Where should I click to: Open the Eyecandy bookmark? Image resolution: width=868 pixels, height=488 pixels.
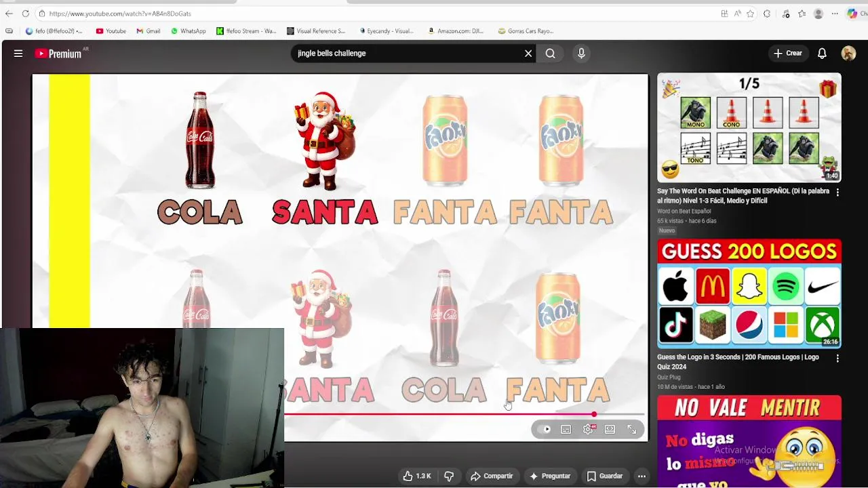click(386, 31)
